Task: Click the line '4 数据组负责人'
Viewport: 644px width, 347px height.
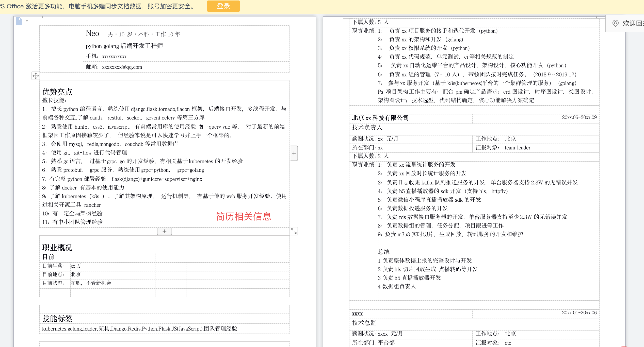Action: [x=397, y=286]
